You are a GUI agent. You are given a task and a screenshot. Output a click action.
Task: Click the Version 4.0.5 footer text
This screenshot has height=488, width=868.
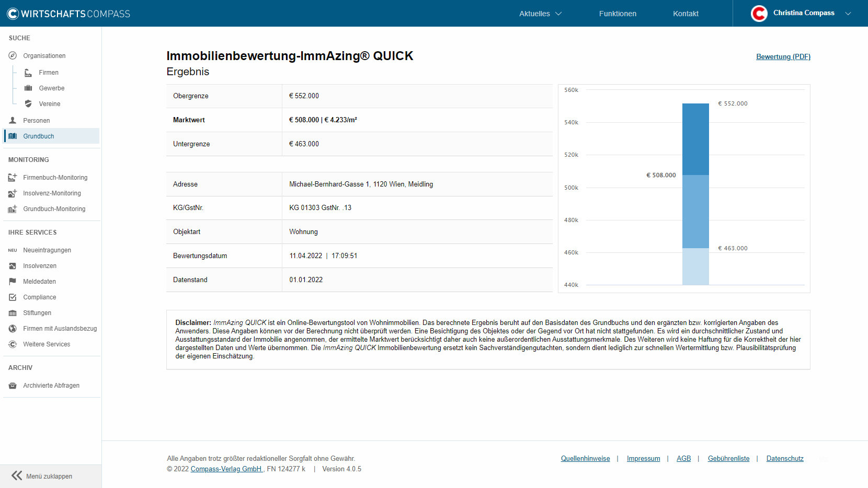pos(341,469)
